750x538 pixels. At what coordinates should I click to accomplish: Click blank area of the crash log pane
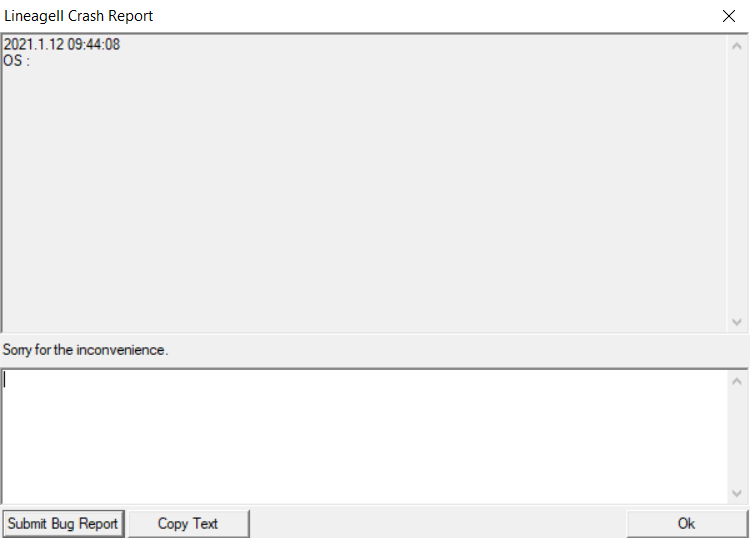(x=360, y=200)
